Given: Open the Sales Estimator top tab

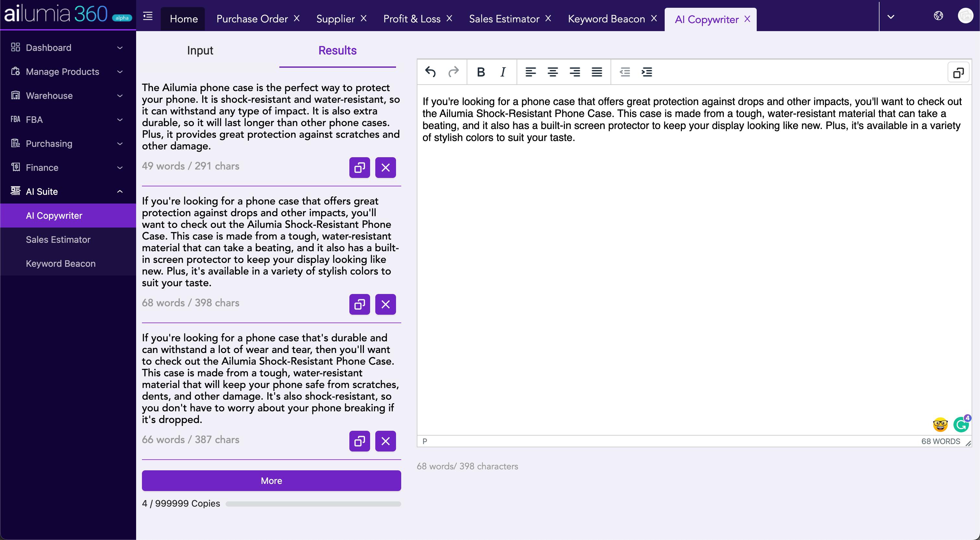Looking at the screenshot, I should [x=504, y=19].
